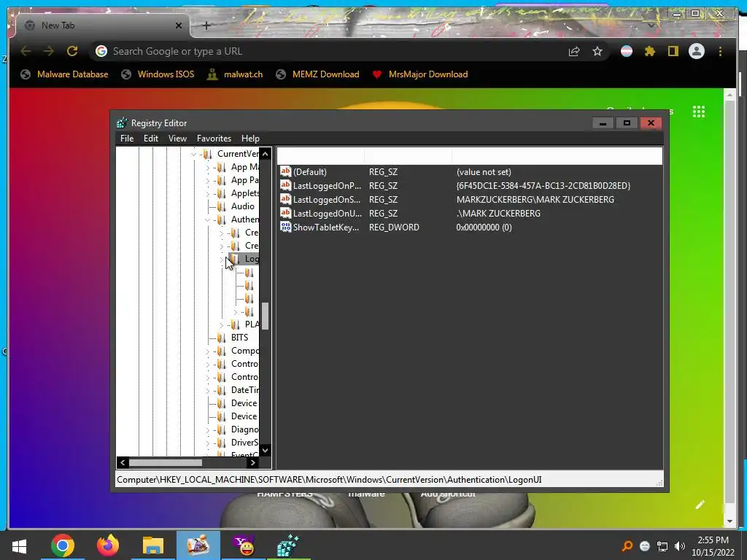Open the Chrome profile avatar
The width and height of the screenshot is (747, 560).
pyautogui.click(x=697, y=51)
